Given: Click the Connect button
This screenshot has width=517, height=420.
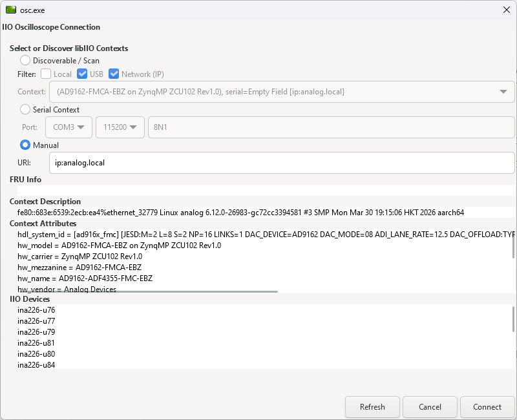Looking at the screenshot, I should point(487,407).
